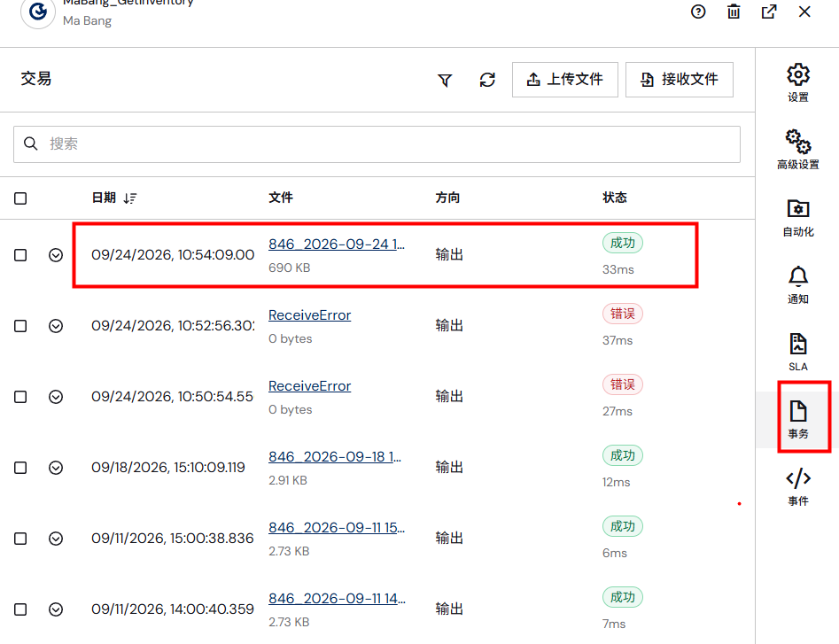Switch to the 自动化 automation sidebar item
Screen dimensions: 839x644
click(x=797, y=218)
